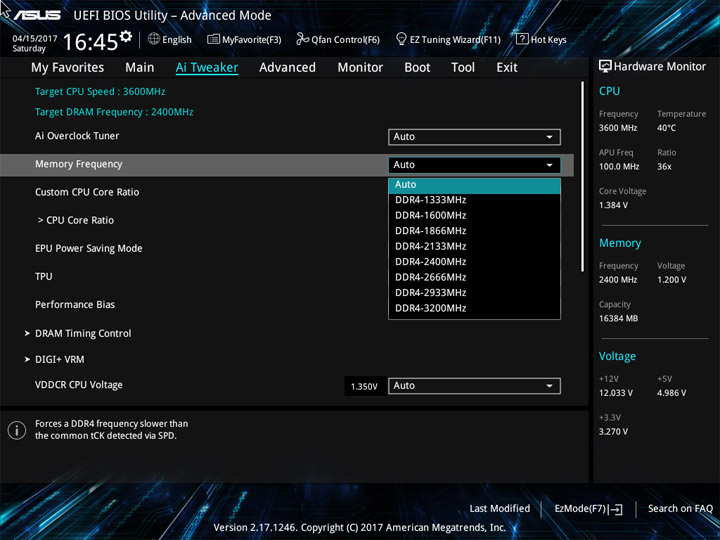Image resolution: width=720 pixels, height=540 pixels.
Task: Click the EZ Tuning Wizard lightbulb icon
Action: (x=401, y=39)
